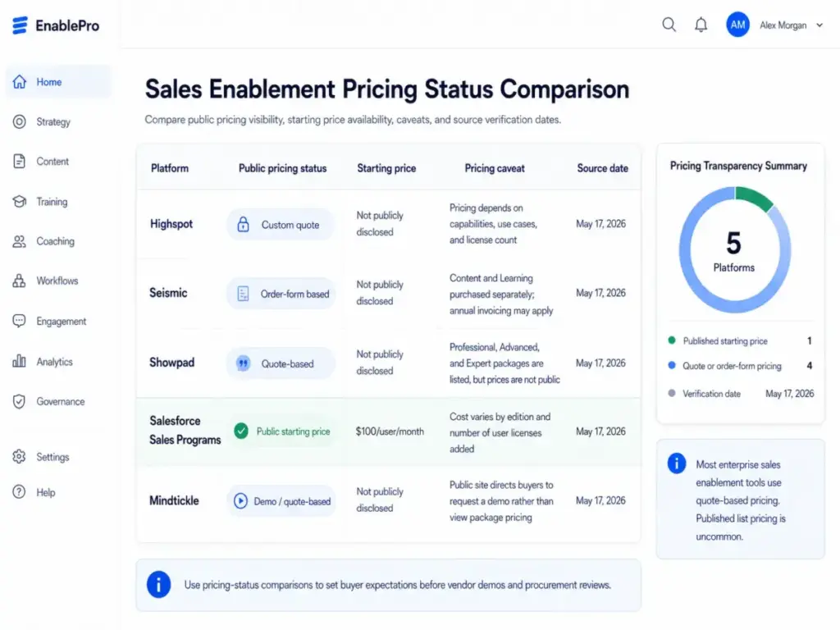Click the Alex Morgan user name
Viewport: 840px width, 630px height.
tap(783, 25)
